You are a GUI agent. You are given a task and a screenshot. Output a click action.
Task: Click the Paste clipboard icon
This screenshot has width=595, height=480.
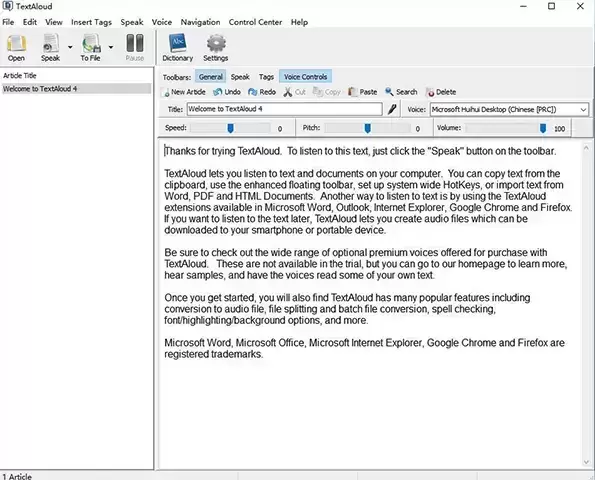(x=353, y=92)
